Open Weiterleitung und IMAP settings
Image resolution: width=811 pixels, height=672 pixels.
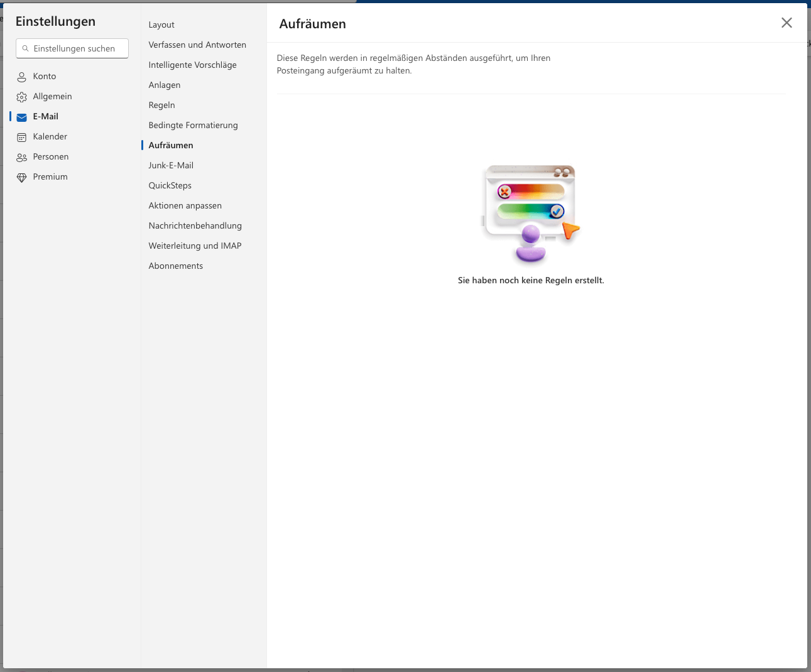[195, 246]
